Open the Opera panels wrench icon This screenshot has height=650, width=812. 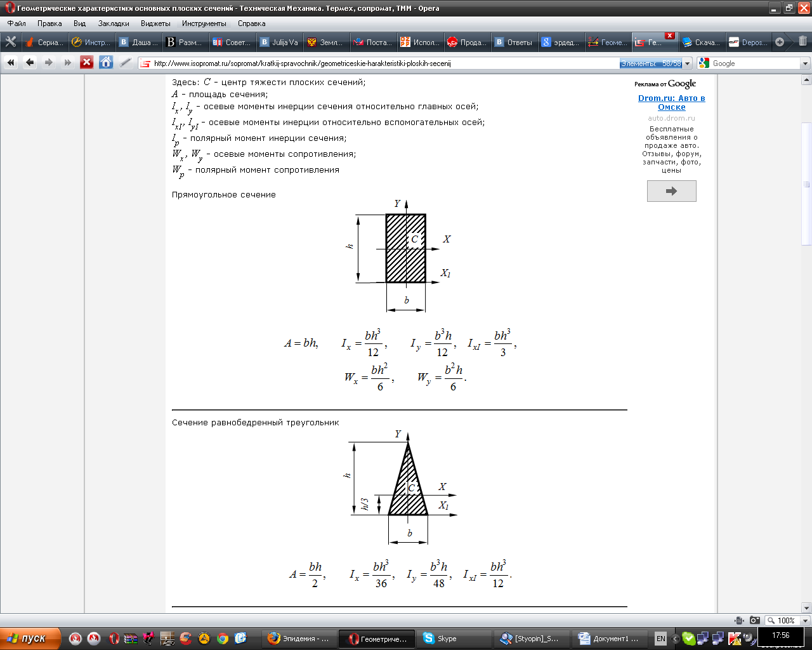tap(11, 42)
